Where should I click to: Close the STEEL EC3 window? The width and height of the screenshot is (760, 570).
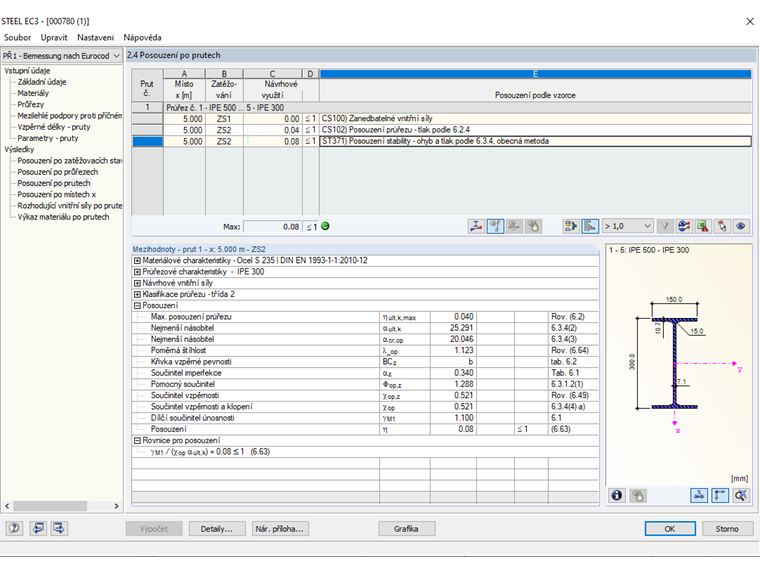point(750,21)
